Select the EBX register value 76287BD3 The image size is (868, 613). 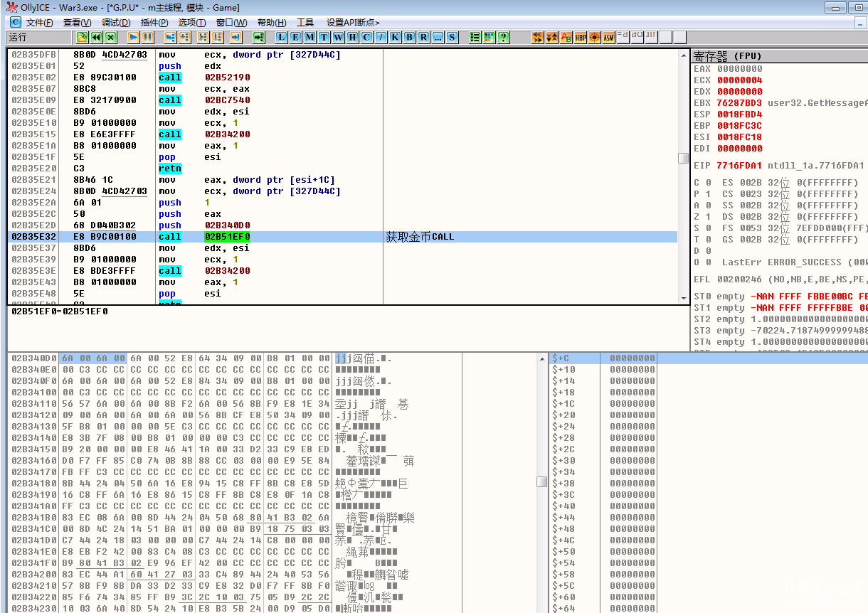point(739,103)
